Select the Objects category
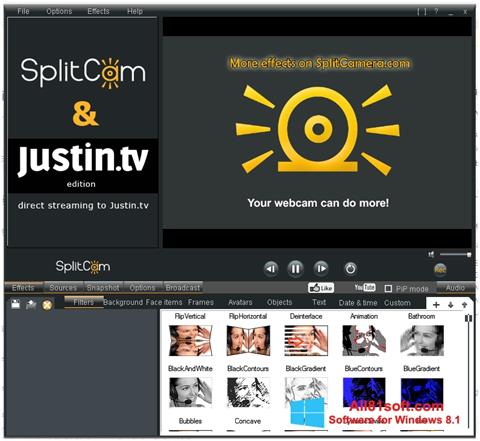 point(279,302)
